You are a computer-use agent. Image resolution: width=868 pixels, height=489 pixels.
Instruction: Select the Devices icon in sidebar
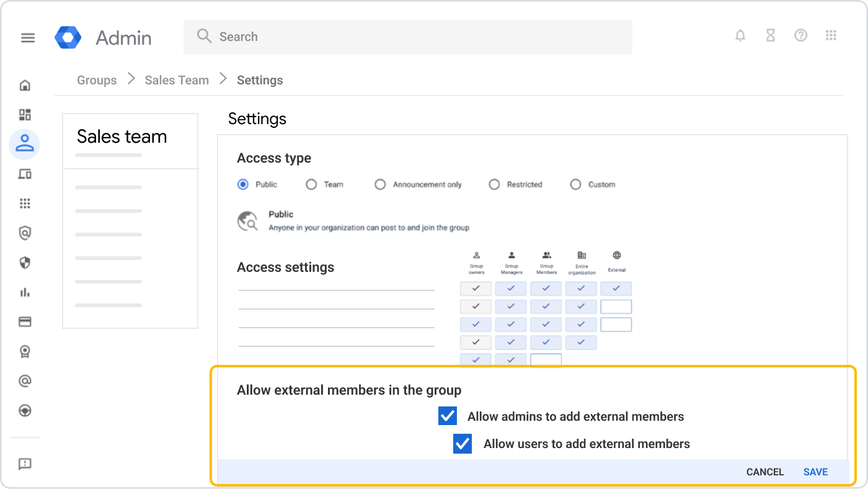click(25, 174)
